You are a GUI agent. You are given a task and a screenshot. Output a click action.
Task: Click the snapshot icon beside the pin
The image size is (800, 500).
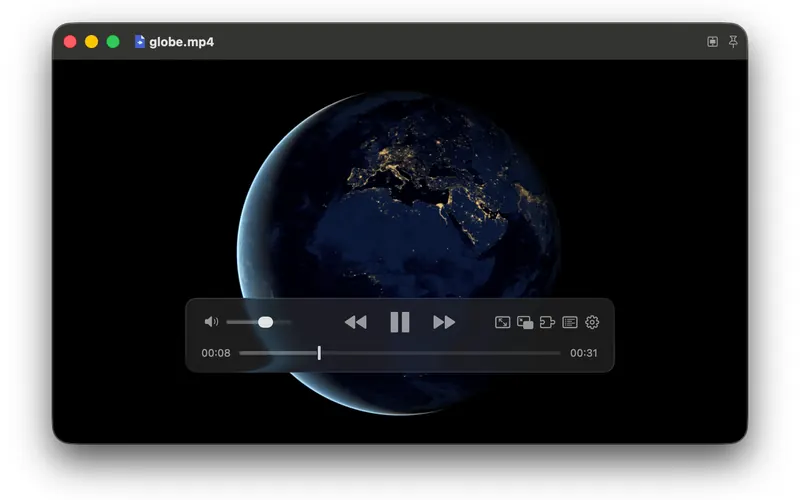tap(713, 42)
